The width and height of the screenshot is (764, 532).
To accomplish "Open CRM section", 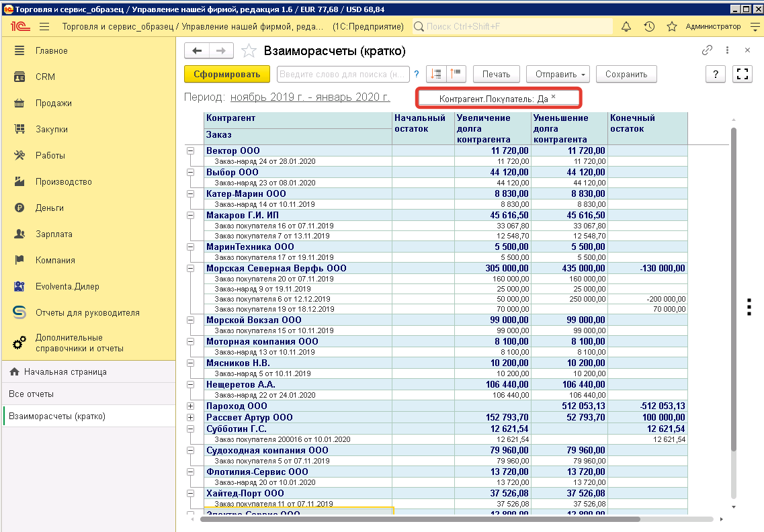I will tap(45, 77).
